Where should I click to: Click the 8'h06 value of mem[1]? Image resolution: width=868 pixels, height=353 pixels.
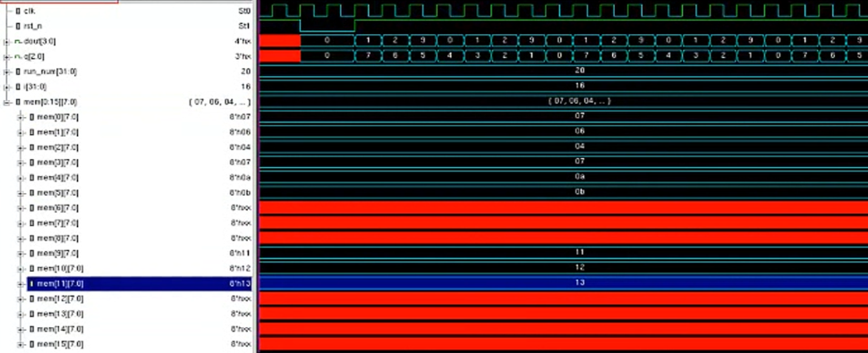[x=240, y=132]
